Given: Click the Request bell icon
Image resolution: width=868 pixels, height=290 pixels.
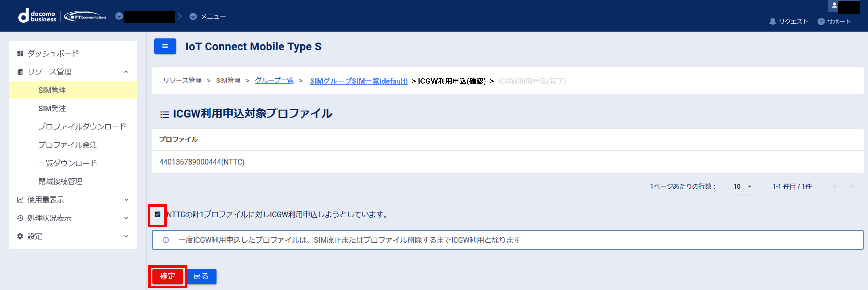Looking at the screenshot, I should pyautogui.click(x=772, y=21).
